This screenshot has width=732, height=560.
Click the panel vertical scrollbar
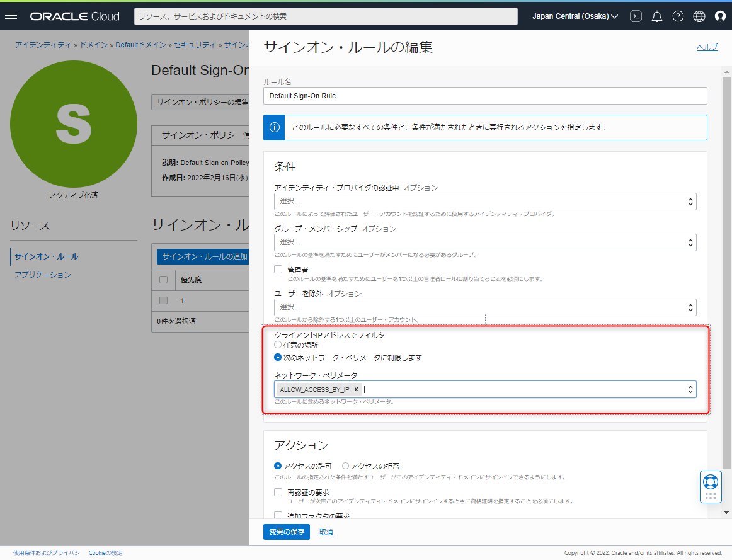pos(726,273)
